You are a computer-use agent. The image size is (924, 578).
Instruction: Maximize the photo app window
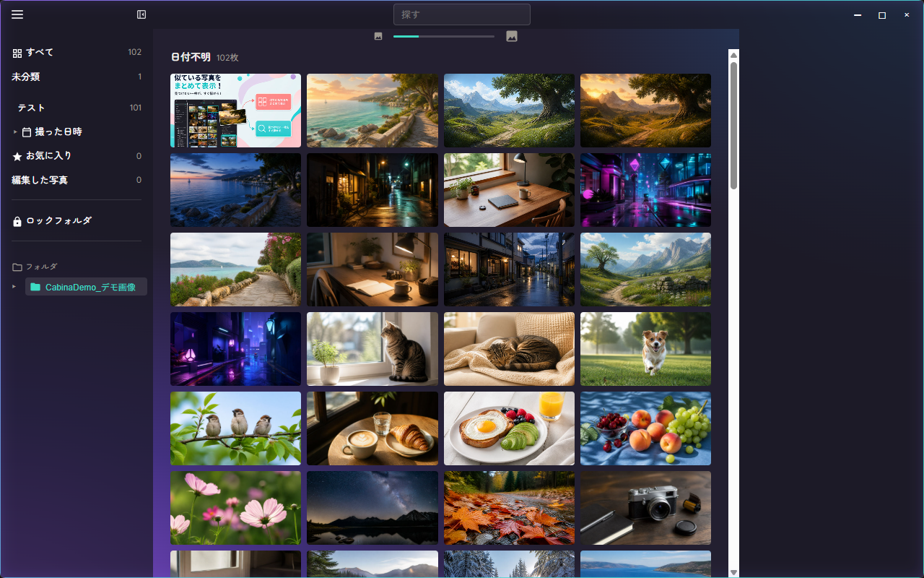(x=882, y=15)
